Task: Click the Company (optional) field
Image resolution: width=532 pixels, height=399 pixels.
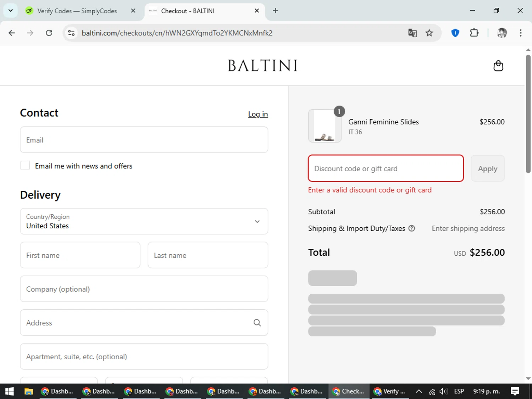Action: coord(144,289)
